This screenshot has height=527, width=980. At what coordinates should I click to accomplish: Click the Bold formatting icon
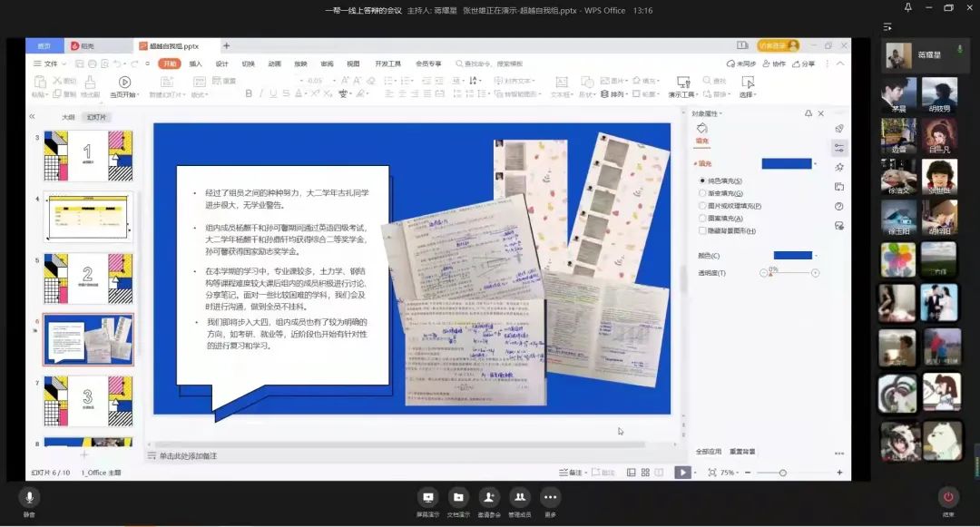[249, 93]
